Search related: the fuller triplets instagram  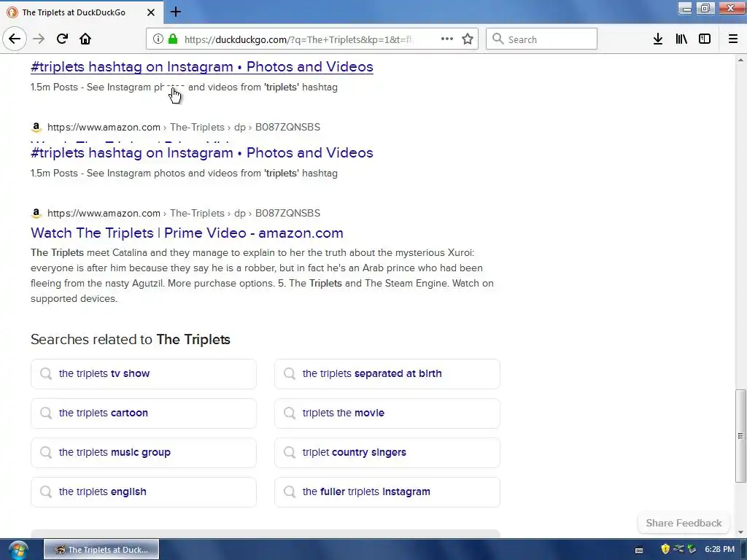tap(387, 492)
